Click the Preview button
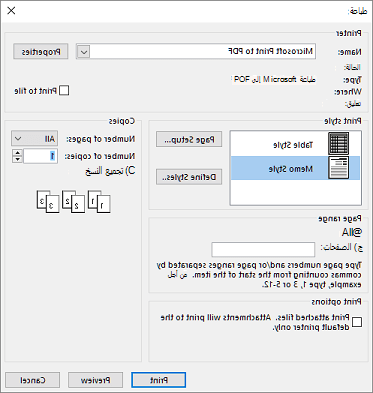This screenshot has height=393, width=373. [x=95, y=380]
